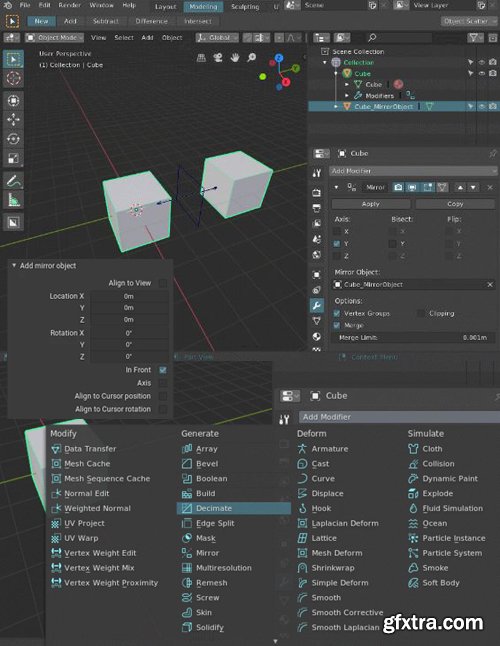The width and height of the screenshot is (500, 646).
Task: Click Intersect boolean mode button
Action: (198, 21)
